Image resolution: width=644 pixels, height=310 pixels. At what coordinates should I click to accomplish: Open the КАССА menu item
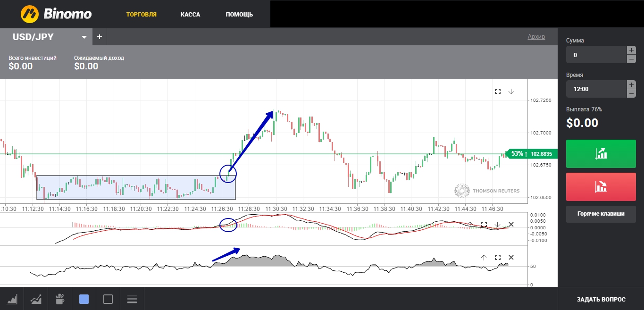(x=190, y=15)
